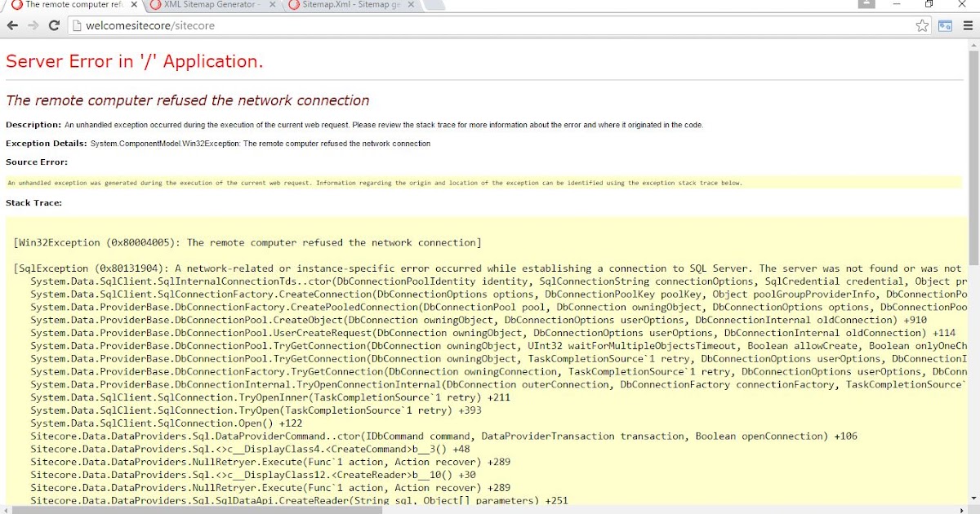Switch to the XML Sitemap Generator tab
Viewport: 980px width, 514px height.
tap(212, 4)
